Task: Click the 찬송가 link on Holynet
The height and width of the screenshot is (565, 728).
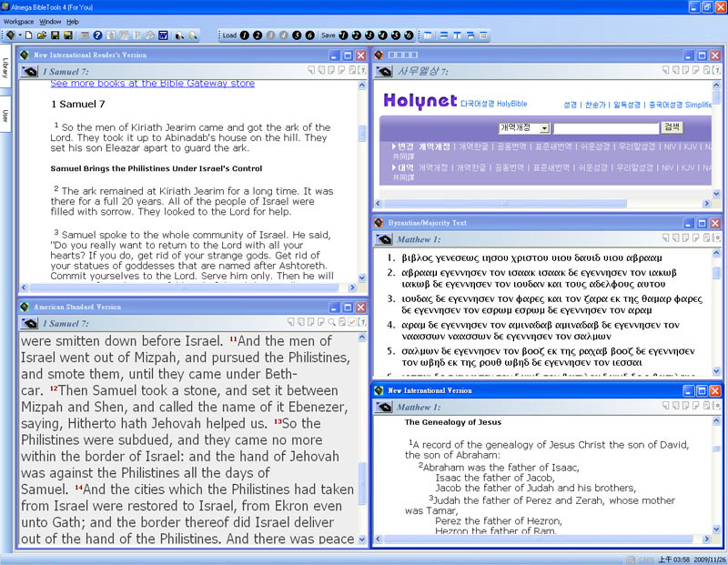Action: point(595,105)
